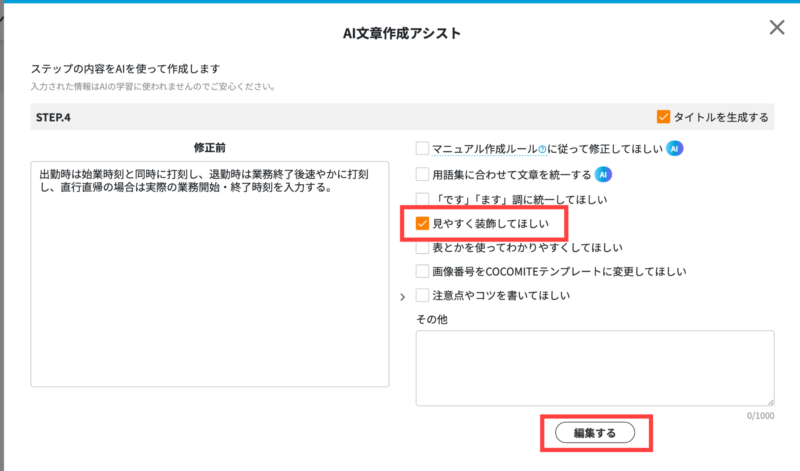Click the ステップの内容をAIを使って作成します text
This screenshot has width=800, height=471.
[x=126, y=68]
